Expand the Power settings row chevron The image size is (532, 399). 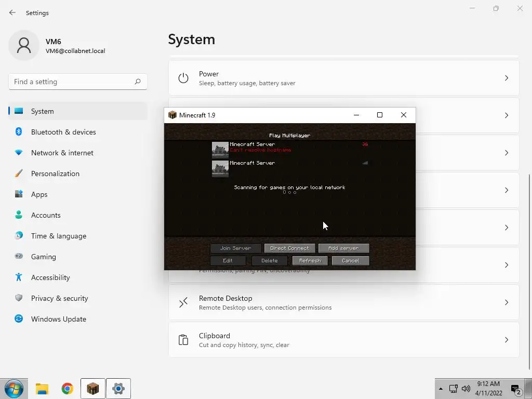coord(506,78)
